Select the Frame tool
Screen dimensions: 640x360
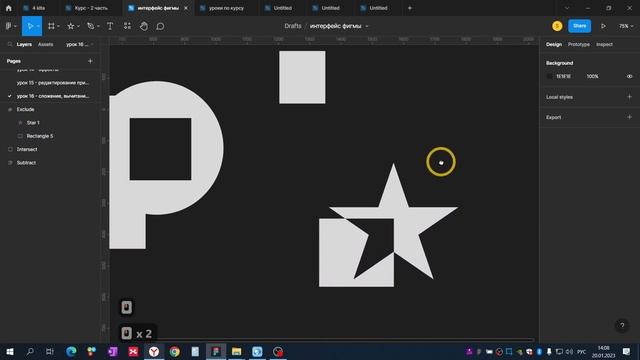coord(51,26)
